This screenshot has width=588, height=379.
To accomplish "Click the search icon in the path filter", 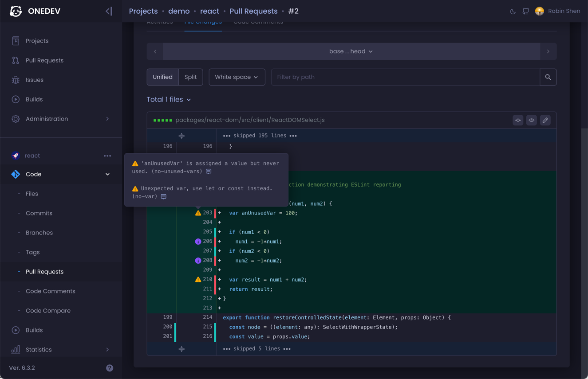I will click(548, 77).
